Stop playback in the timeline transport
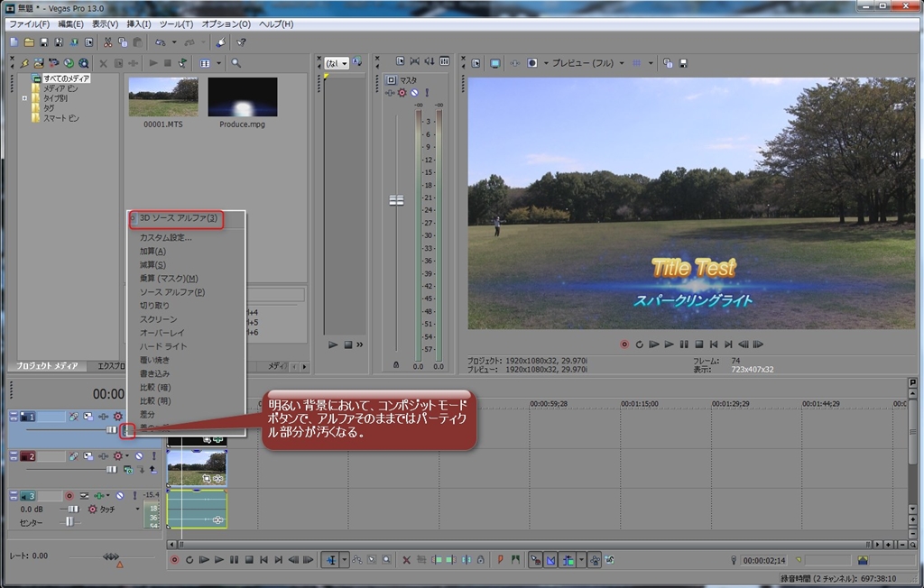 pyautogui.click(x=249, y=560)
